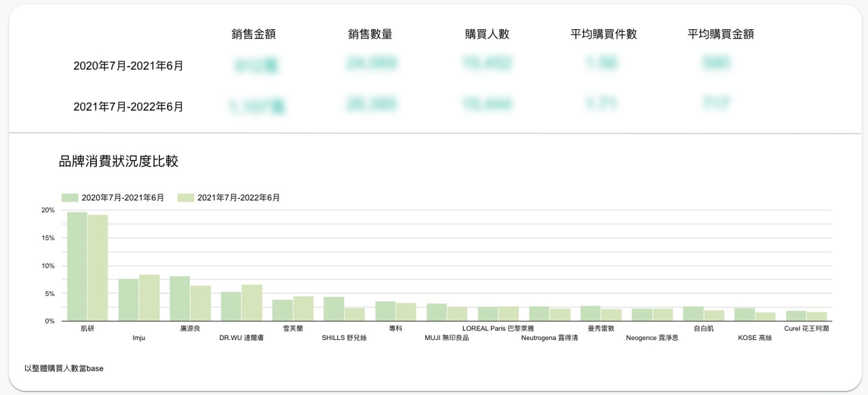The height and width of the screenshot is (395, 868).
Task: Click the darker green SHILLS 舒兒絲 bar
Action: tap(334, 309)
